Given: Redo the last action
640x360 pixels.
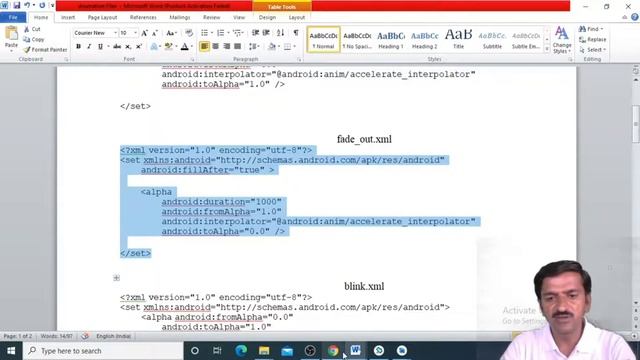Looking at the screenshot, I should [42, 6].
